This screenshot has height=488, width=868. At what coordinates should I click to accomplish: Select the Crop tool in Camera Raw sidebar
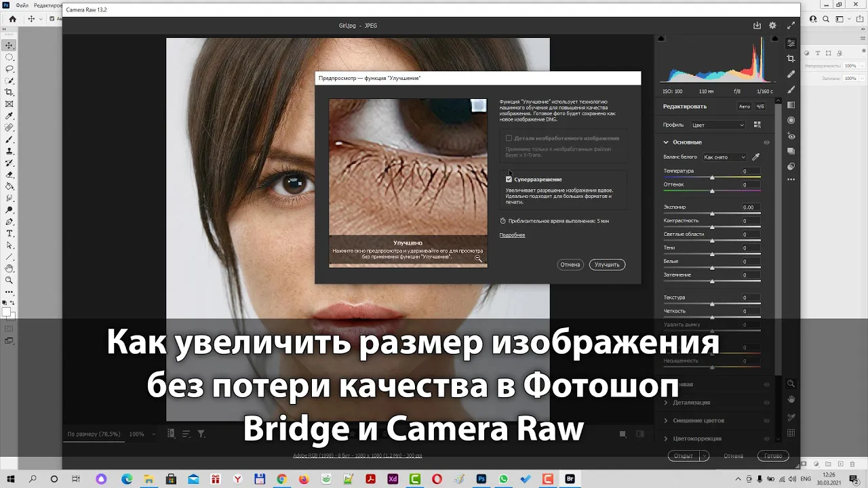791,59
